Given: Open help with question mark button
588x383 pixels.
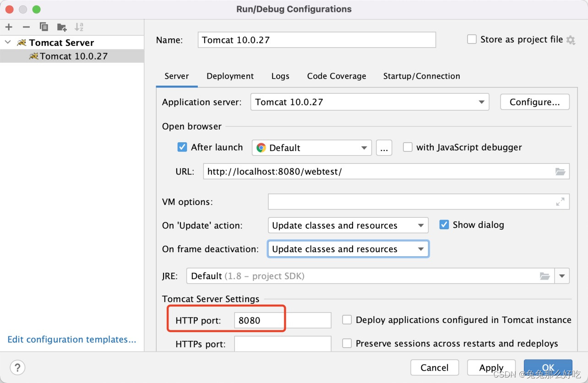Looking at the screenshot, I should click(x=17, y=367).
